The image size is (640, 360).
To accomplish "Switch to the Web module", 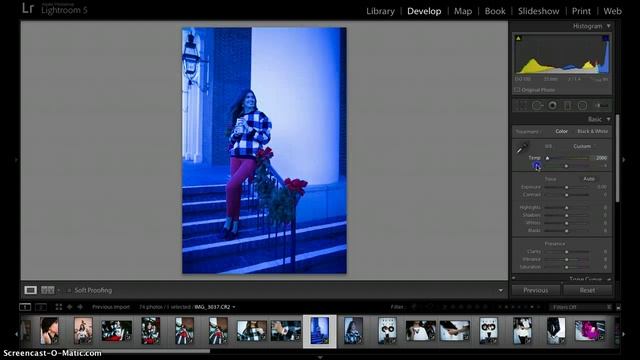I will (x=612, y=11).
